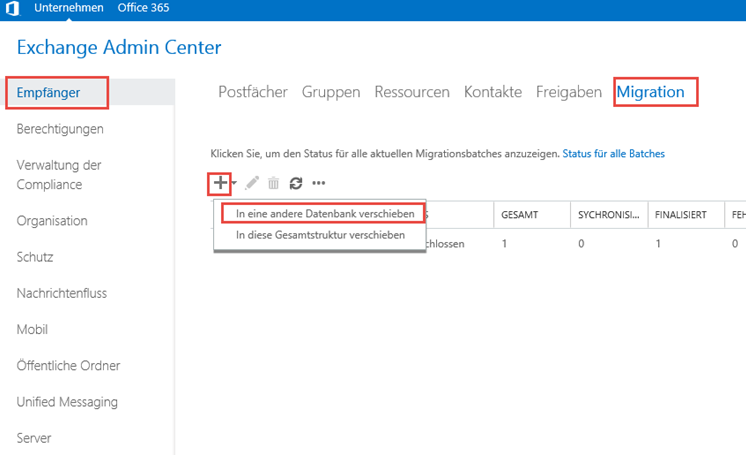
Task: Click the trash delete icon
Action: (273, 183)
